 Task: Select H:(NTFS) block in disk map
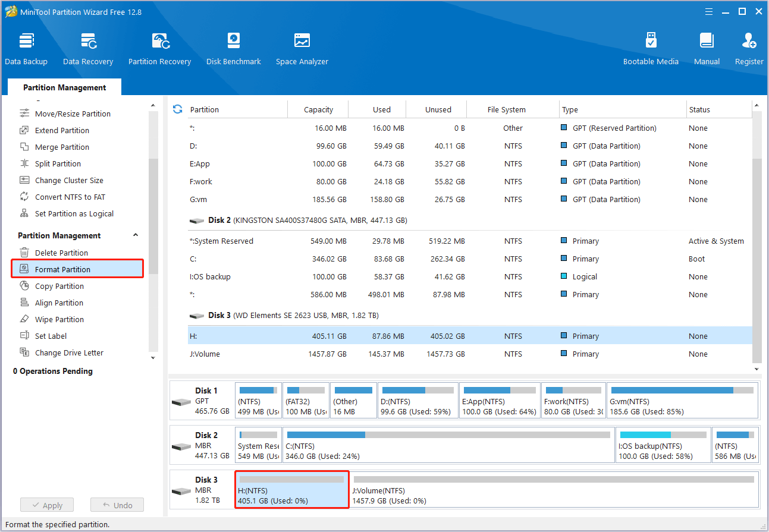point(291,490)
